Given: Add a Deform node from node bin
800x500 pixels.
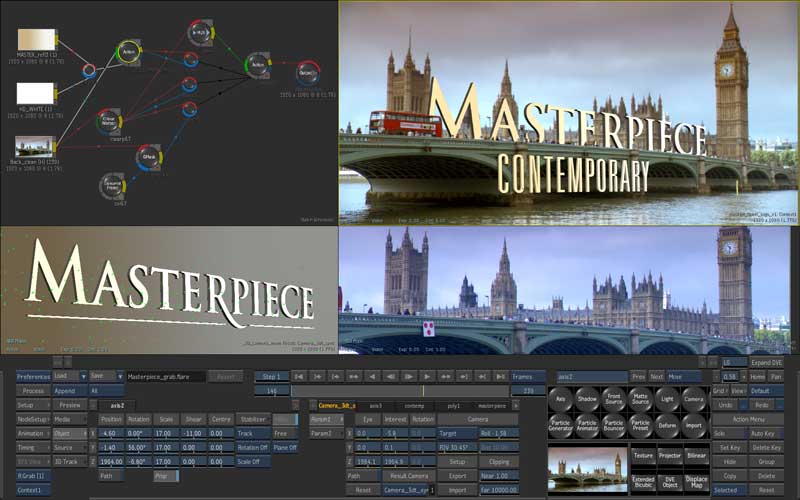Looking at the screenshot, I should [667, 426].
